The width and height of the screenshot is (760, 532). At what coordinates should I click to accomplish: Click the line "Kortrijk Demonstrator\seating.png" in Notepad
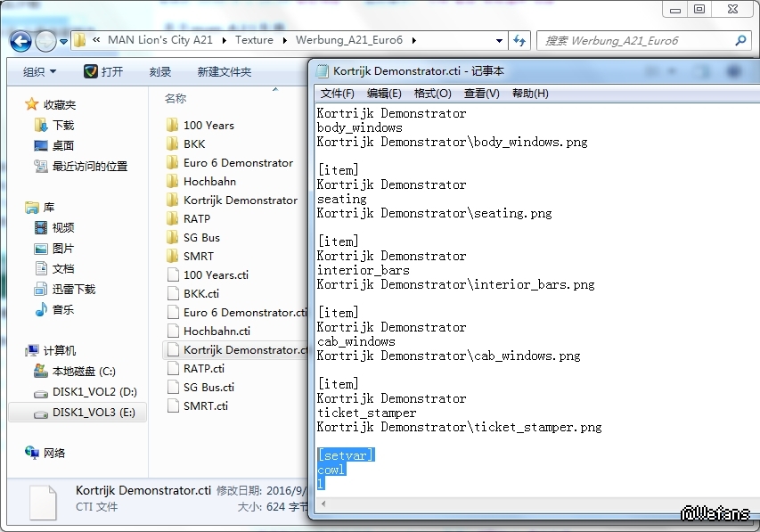434,213
